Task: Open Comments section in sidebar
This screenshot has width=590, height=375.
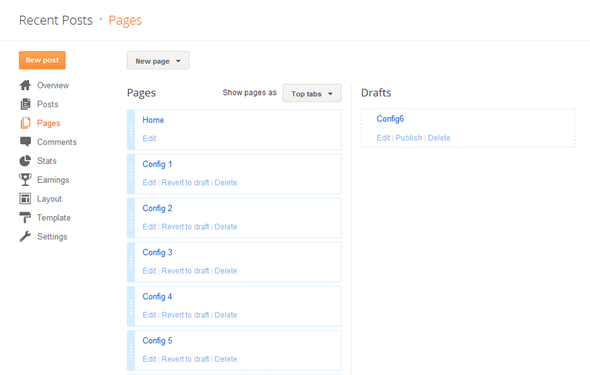Action: pos(57,142)
